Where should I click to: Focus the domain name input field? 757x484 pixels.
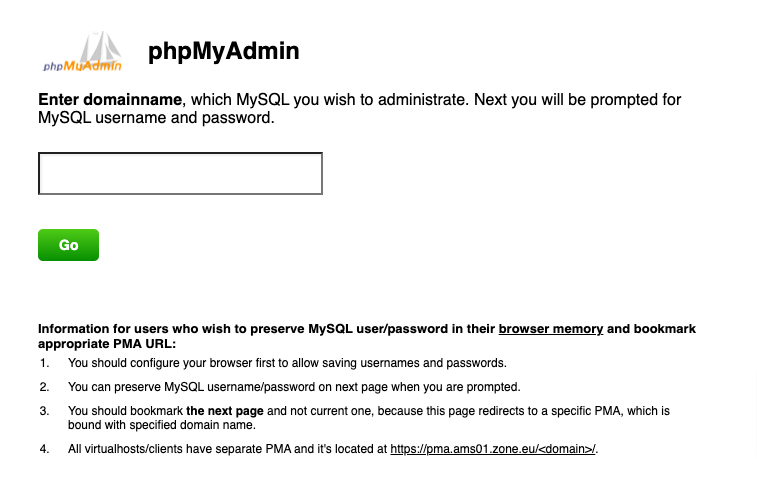(x=180, y=174)
